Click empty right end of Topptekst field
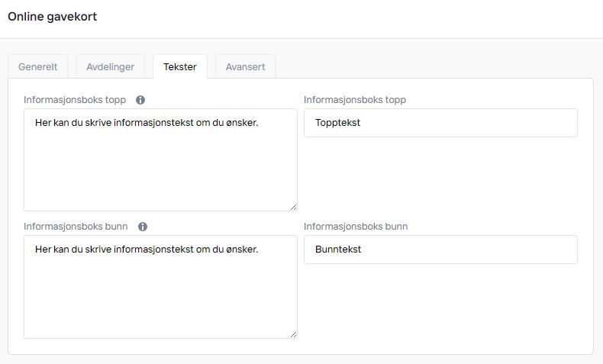Screen dimensions: 603x364 (x=534, y=123)
